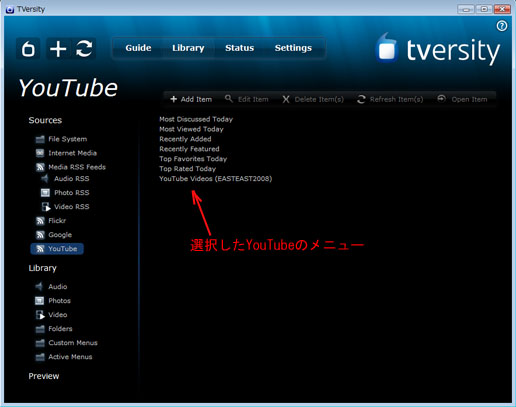Go to the Settings tab
This screenshot has height=407, width=516.
click(293, 48)
